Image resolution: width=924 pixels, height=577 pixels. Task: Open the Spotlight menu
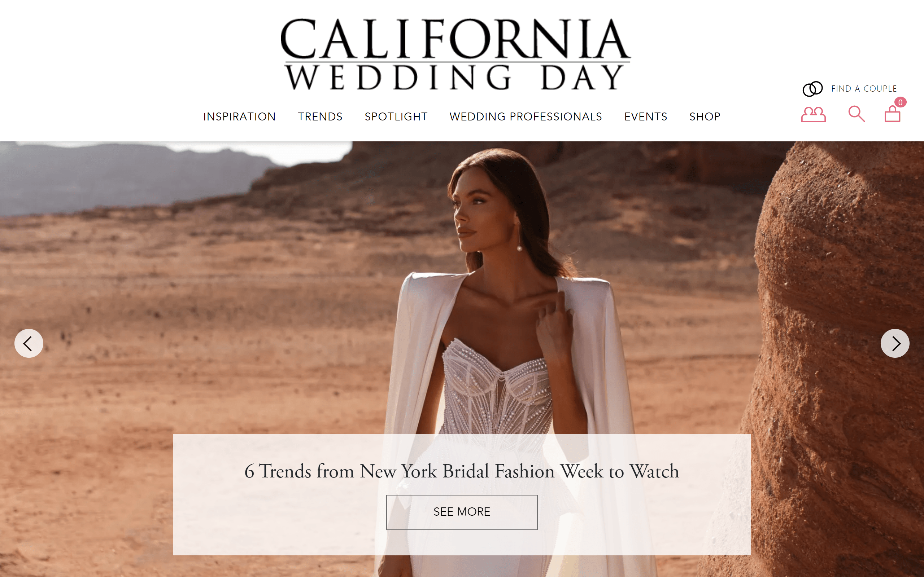click(x=396, y=116)
